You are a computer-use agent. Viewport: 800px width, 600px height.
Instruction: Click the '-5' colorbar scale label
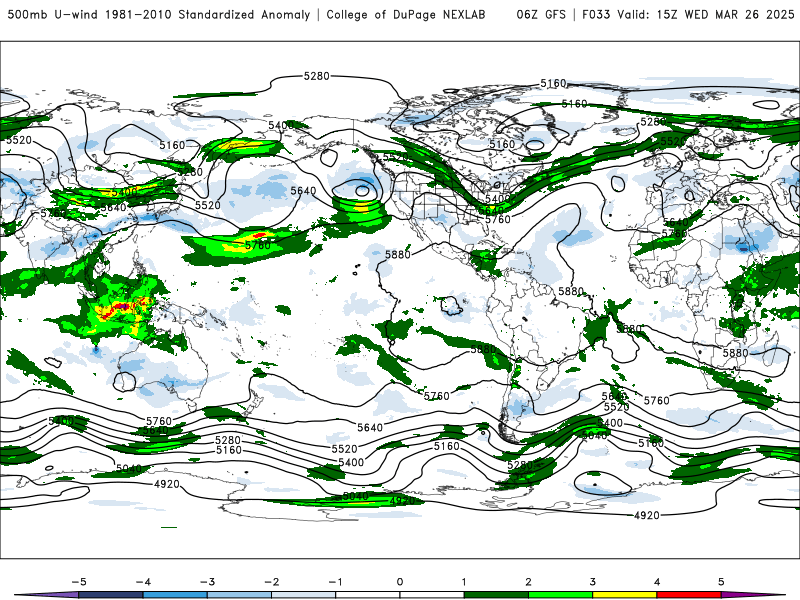pyautogui.click(x=79, y=582)
